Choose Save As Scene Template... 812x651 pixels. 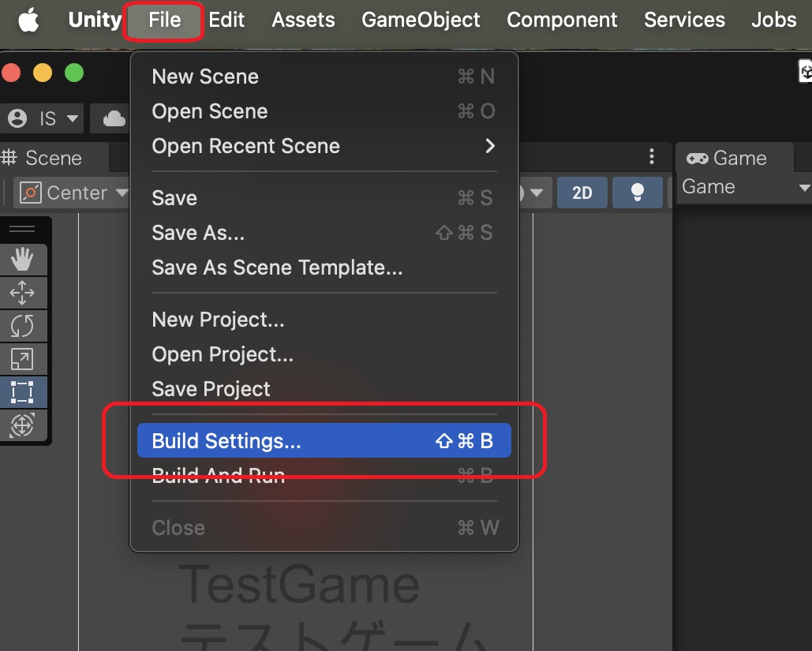click(x=324, y=268)
